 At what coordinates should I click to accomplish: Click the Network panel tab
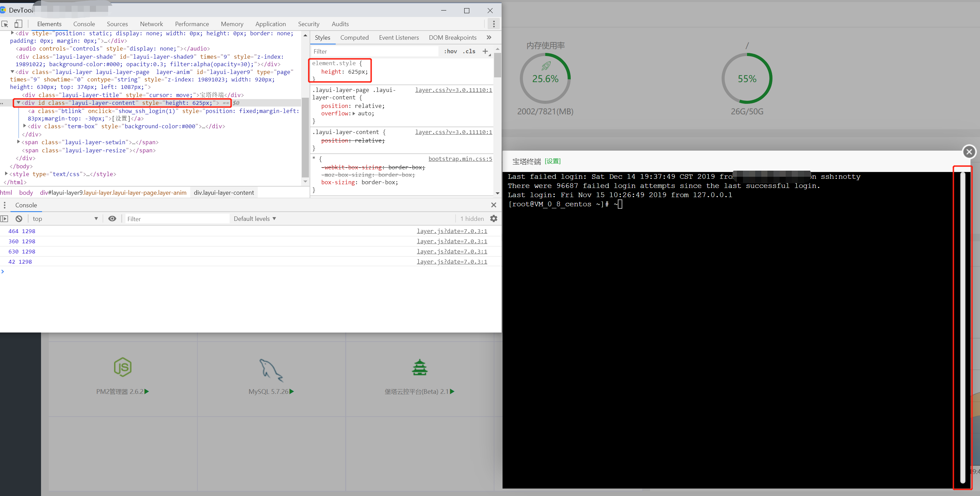tap(151, 23)
